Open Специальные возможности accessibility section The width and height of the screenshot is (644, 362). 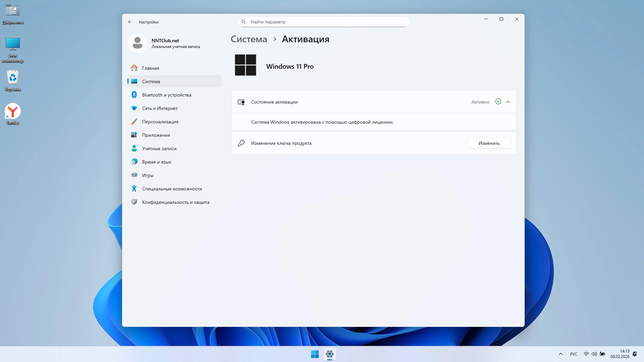pyautogui.click(x=172, y=189)
